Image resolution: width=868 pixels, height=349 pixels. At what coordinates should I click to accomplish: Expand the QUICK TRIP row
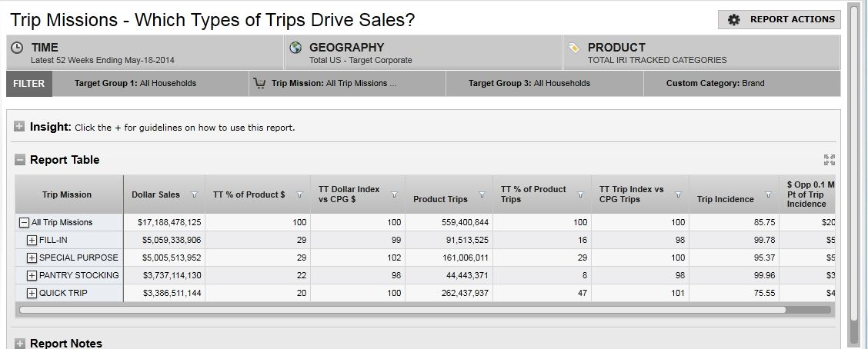(x=32, y=294)
